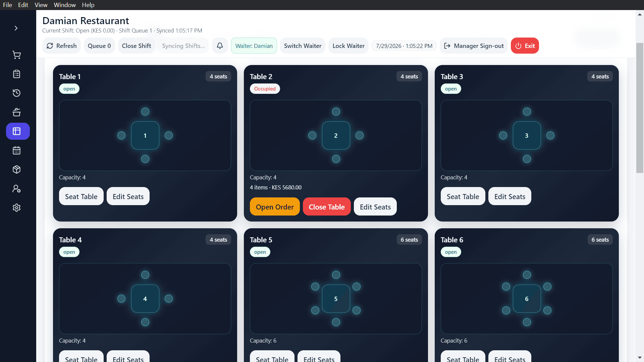
Task: Open the Edit menu
Action: point(23,5)
